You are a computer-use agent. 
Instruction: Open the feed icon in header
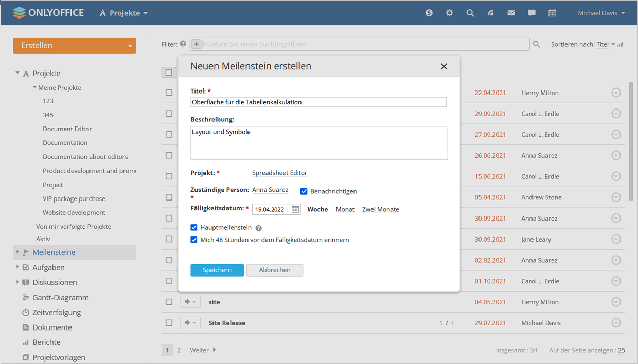point(491,13)
